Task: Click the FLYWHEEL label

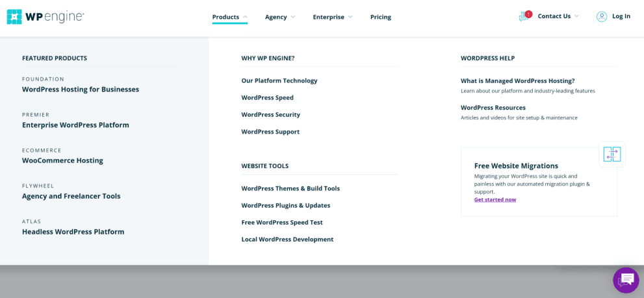Action: (x=38, y=186)
